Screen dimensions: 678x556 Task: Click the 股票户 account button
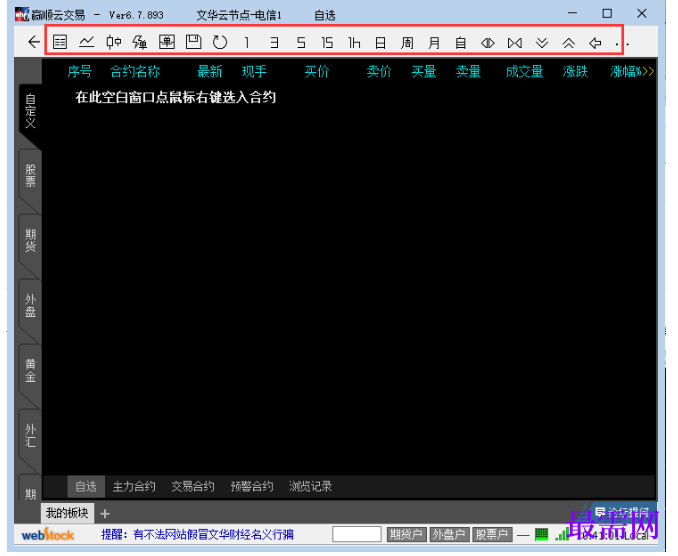(492, 535)
